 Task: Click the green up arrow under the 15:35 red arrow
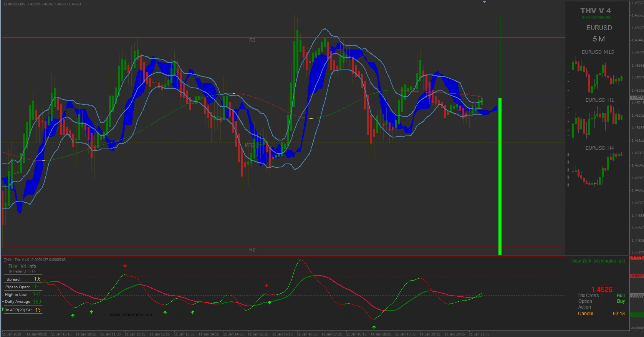click(270, 302)
